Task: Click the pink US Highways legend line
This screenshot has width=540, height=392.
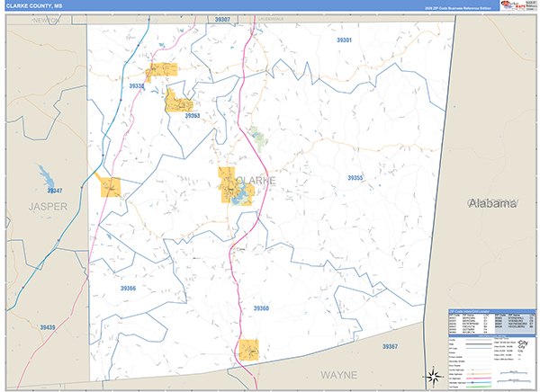Action: point(479,379)
